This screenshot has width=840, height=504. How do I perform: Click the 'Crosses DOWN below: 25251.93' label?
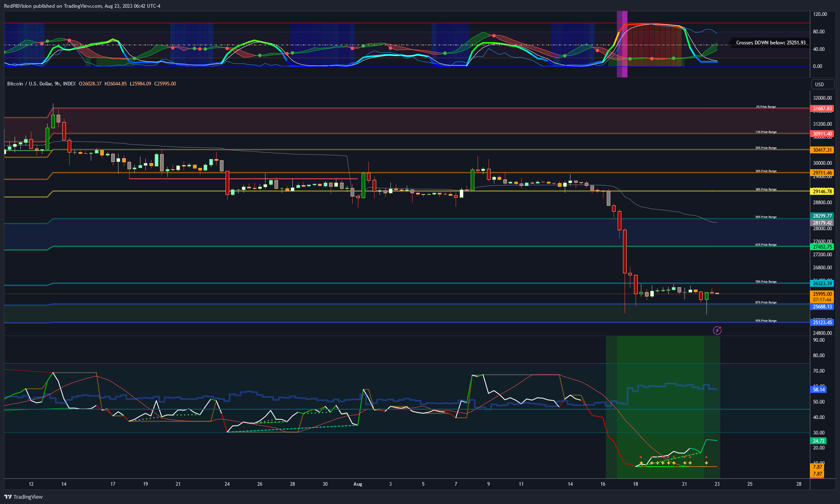(770, 43)
